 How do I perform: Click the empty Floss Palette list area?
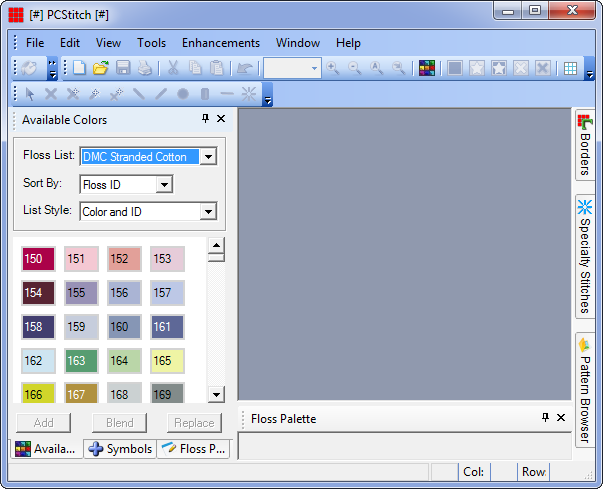tap(405, 446)
